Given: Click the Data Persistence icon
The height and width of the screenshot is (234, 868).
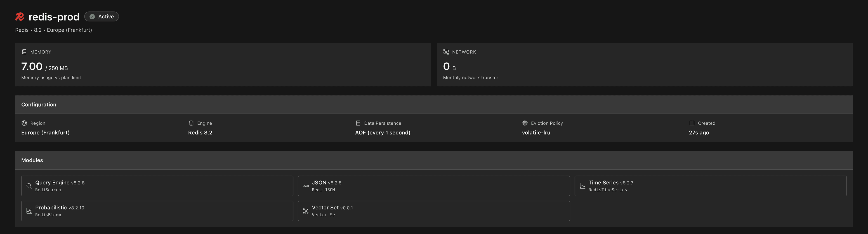Looking at the screenshot, I should coord(358,123).
